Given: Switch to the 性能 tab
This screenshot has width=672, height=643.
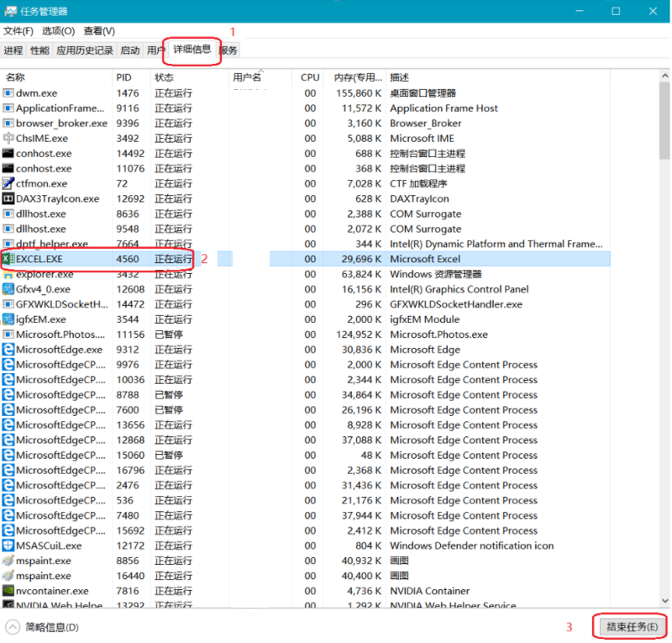Looking at the screenshot, I should click(x=39, y=50).
